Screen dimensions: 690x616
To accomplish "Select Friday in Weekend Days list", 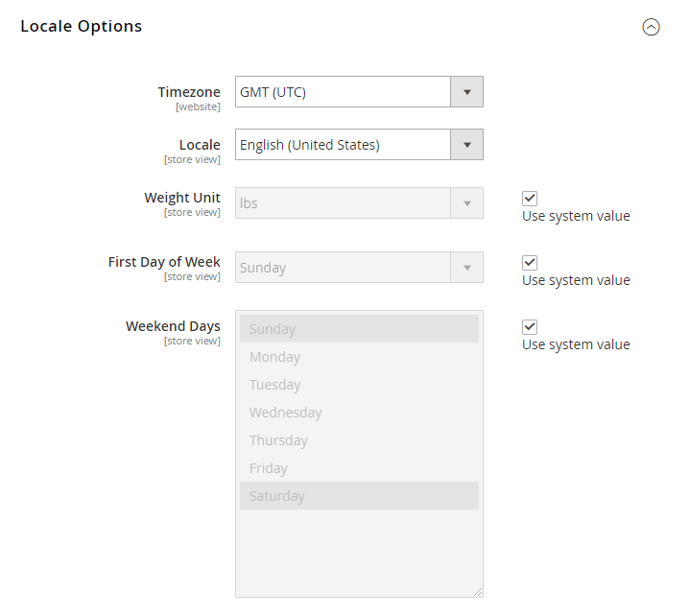I will click(359, 467).
